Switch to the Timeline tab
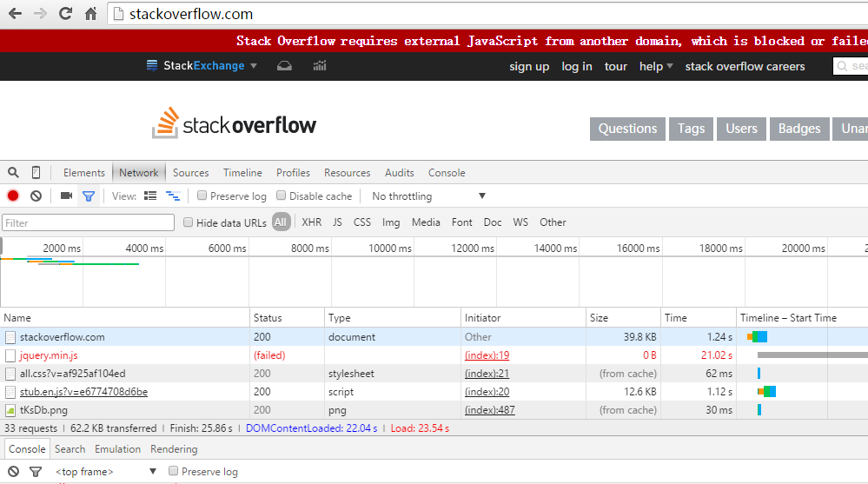 242,173
